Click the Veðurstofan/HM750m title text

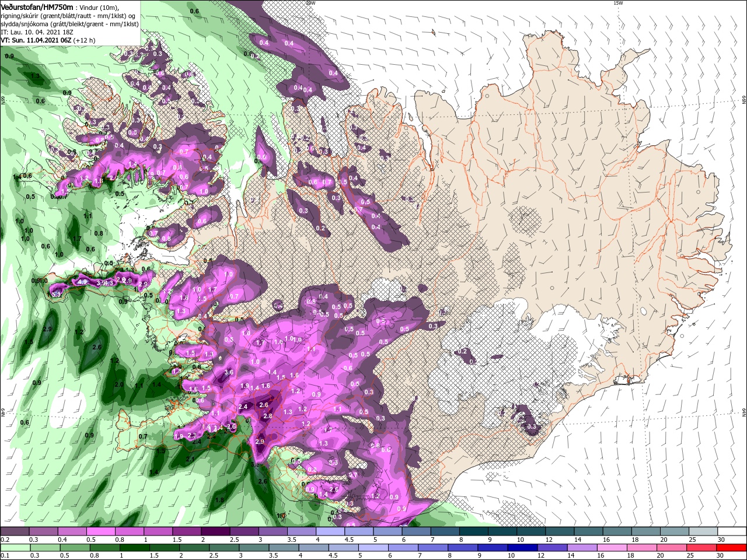pos(37,6)
